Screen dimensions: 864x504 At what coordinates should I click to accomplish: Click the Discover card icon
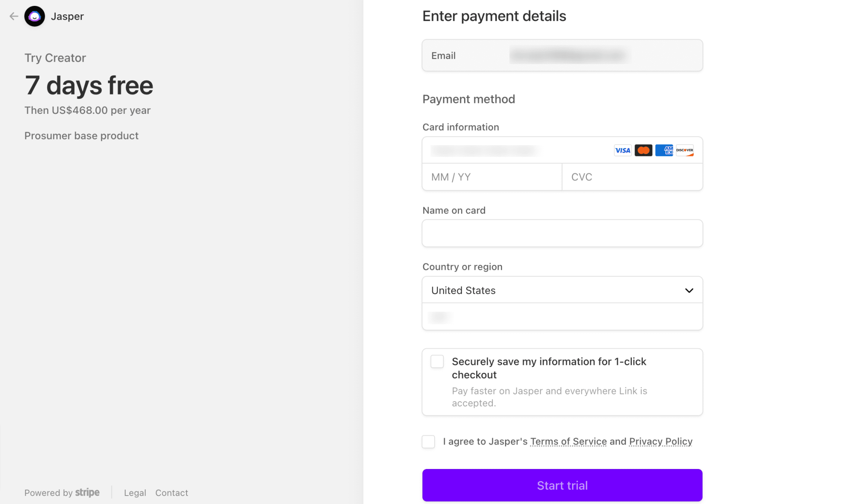[685, 151]
